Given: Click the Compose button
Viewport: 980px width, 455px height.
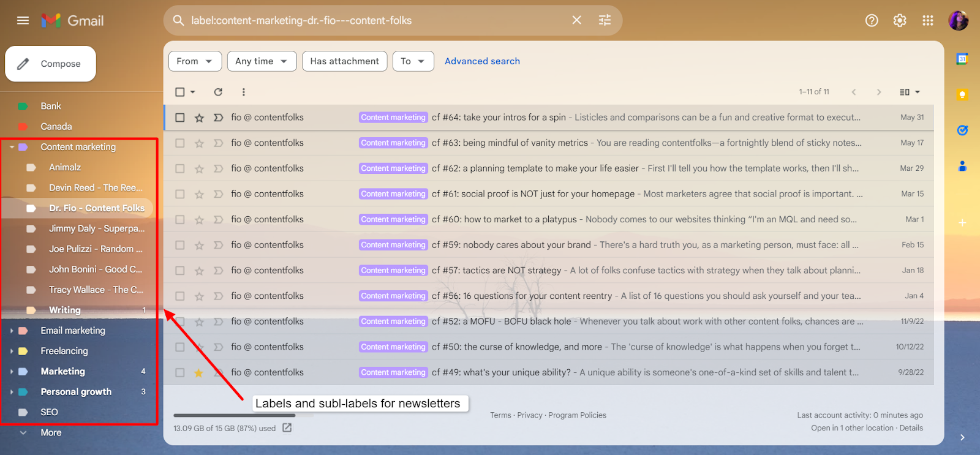Looking at the screenshot, I should tap(51, 64).
